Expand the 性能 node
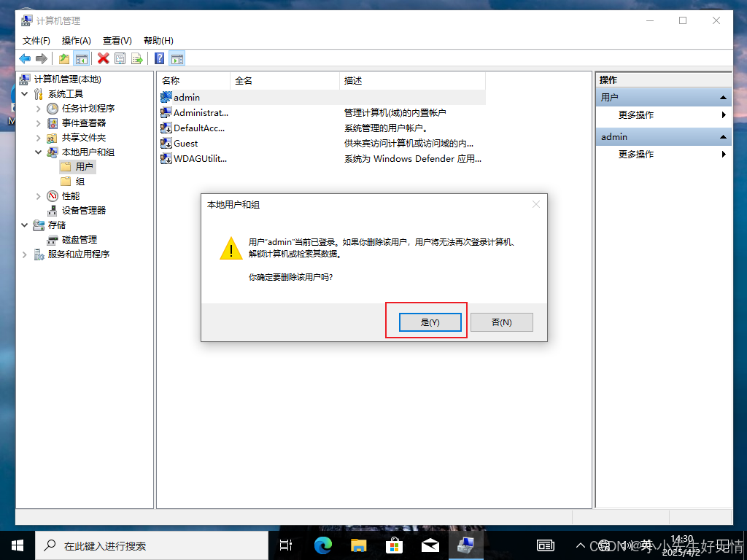This screenshot has height=560, width=747. pos(39,195)
